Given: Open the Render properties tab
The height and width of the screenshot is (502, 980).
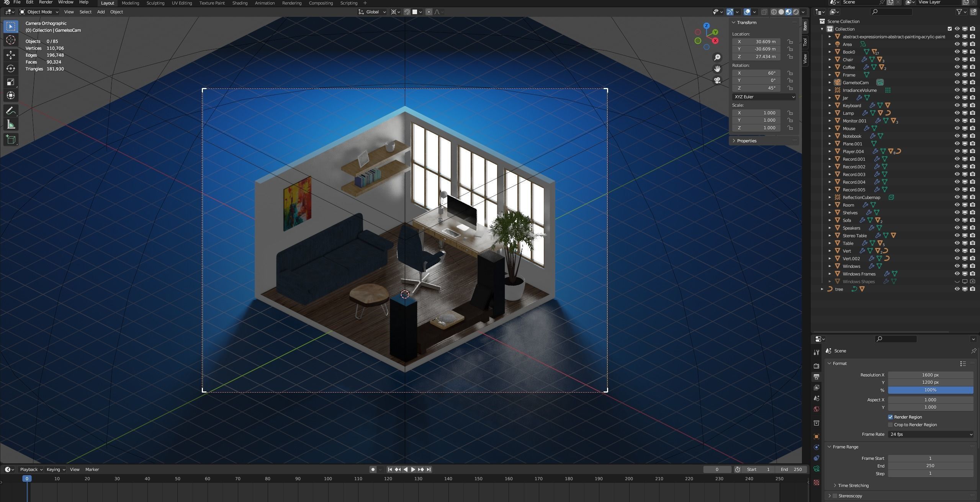Looking at the screenshot, I should coord(816,366).
